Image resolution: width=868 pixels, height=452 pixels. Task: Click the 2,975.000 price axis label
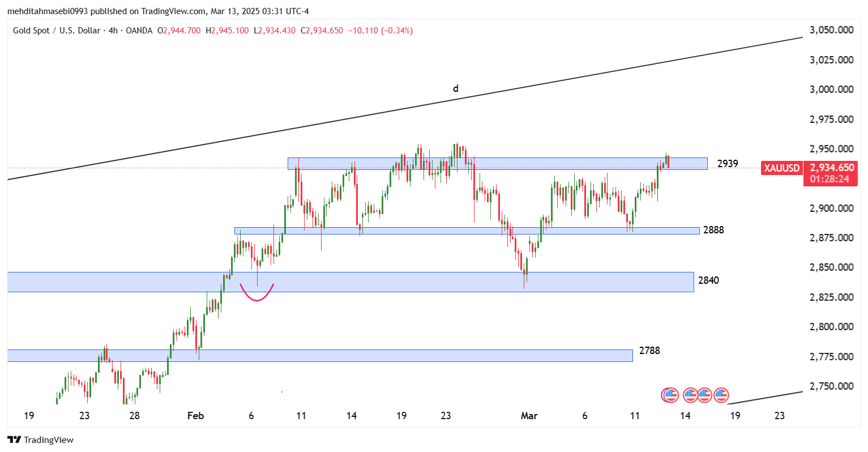[x=832, y=119]
